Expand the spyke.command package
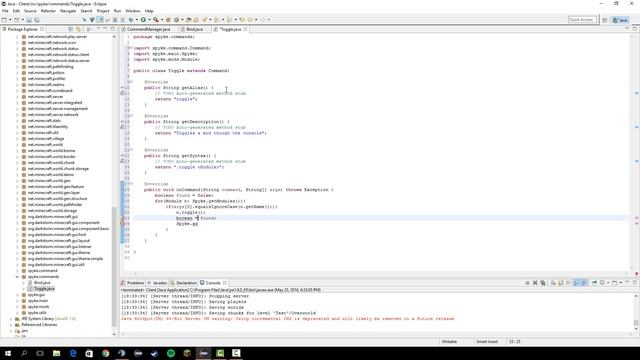 click(18, 271)
